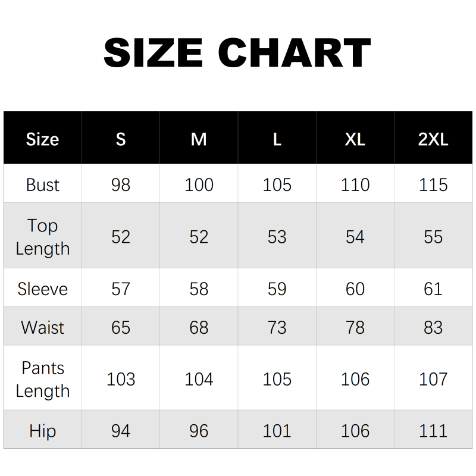This screenshot has width=476, height=476.
Task: Click the L size column header
Action: 277,139
